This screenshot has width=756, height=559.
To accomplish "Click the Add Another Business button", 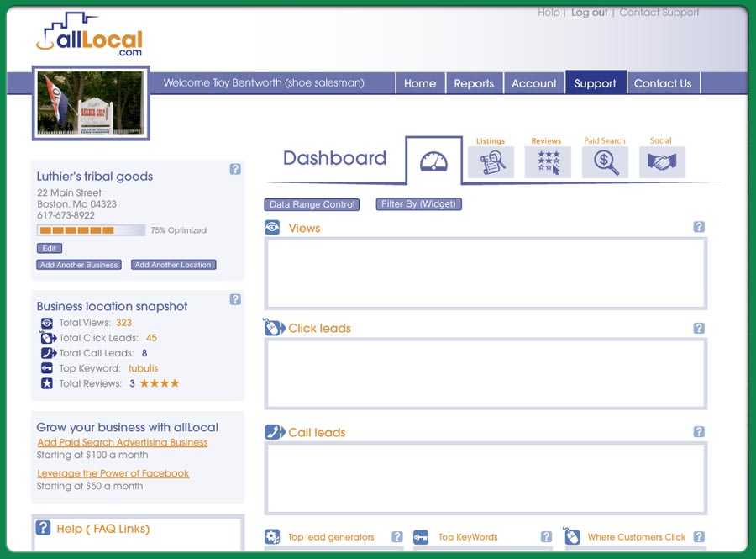I will pos(79,265).
